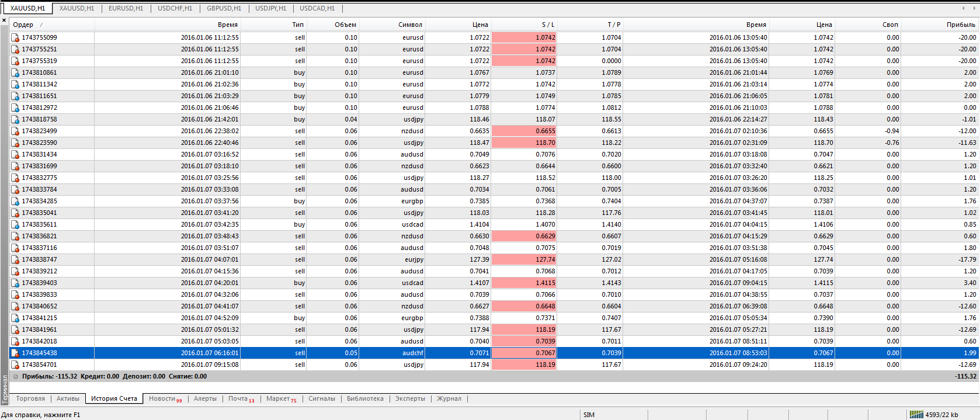Click order icon for 1743818758
The image size is (980, 420).
click(15, 119)
